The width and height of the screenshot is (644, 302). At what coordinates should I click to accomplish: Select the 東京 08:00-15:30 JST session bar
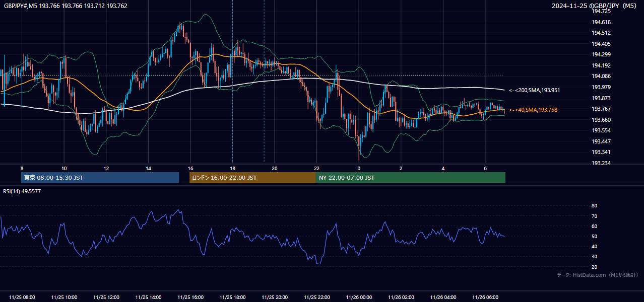tap(100, 178)
